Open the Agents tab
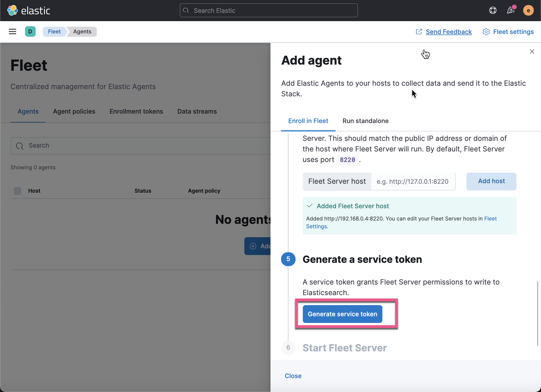This screenshot has height=392, width=541. coord(28,111)
